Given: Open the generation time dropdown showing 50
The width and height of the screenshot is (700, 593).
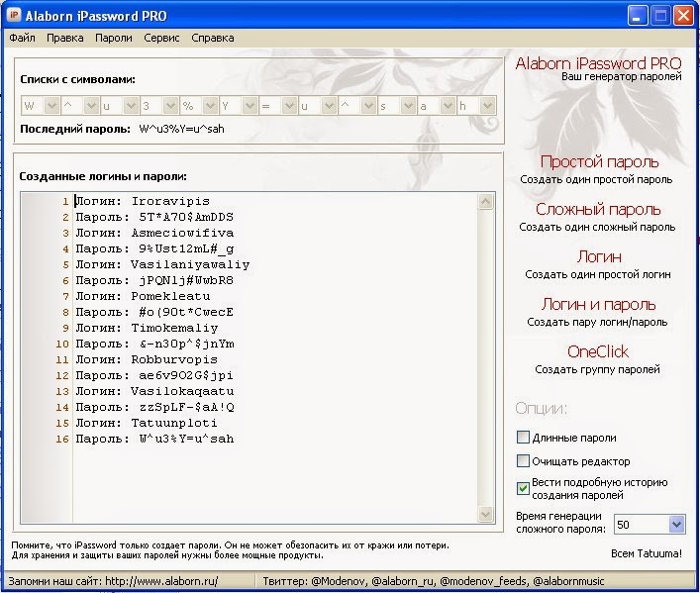Looking at the screenshot, I should click(x=676, y=525).
